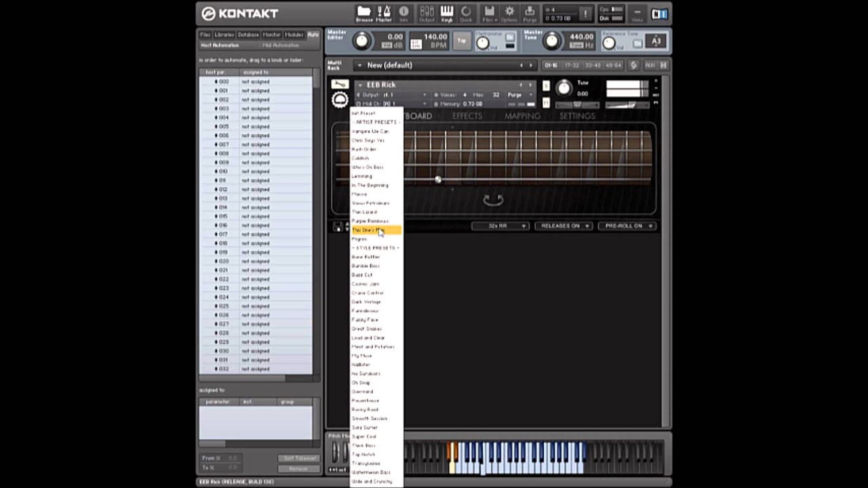Click the EEB Rick instrument gear logo
The image size is (868, 488).
pos(340,100)
